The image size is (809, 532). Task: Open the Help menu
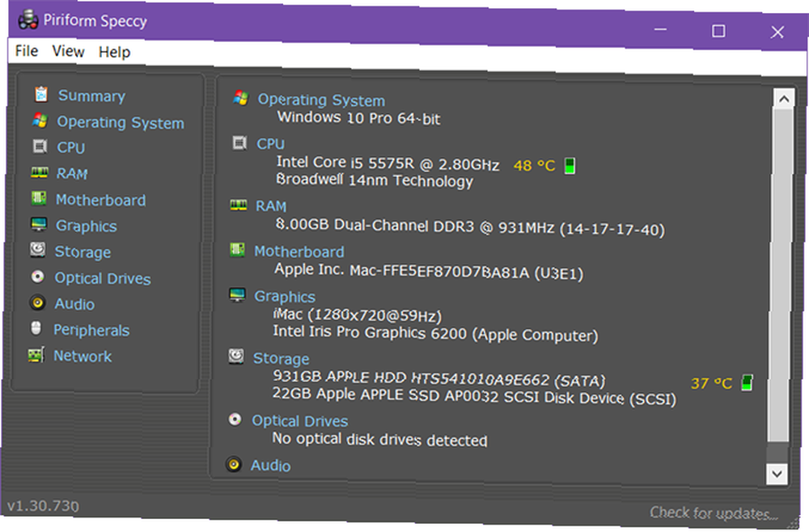pos(115,52)
